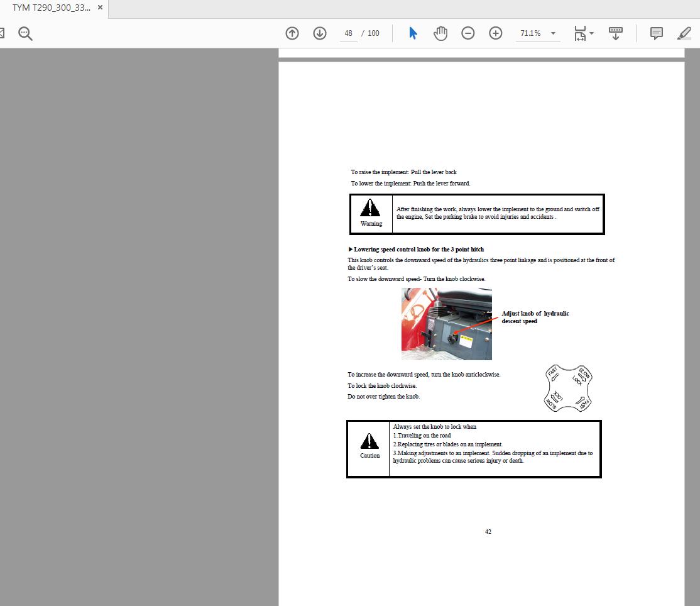Viewport: 700px width, 606px height.
Task: Select the arrow selection tool
Action: (x=413, y=33)
